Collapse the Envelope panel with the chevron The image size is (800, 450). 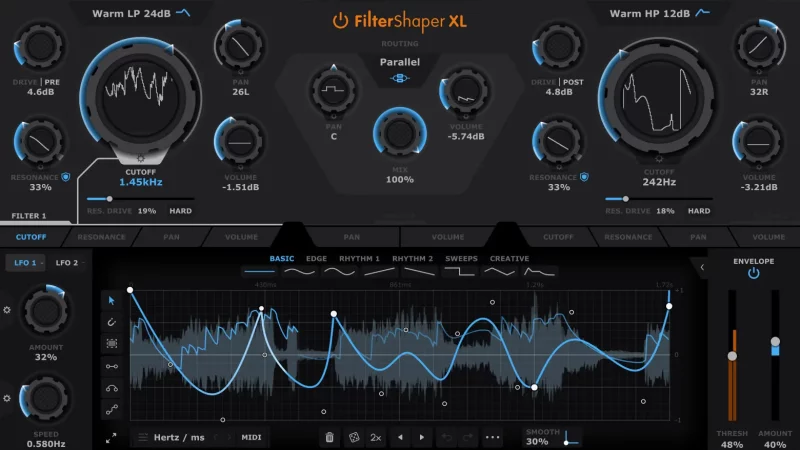pyautogui.click(x=702, y=267)
